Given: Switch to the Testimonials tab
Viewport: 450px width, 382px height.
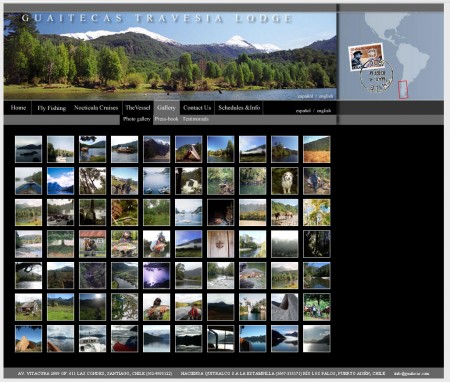Looking at the screenshot, I should click(x=196, y=119).
